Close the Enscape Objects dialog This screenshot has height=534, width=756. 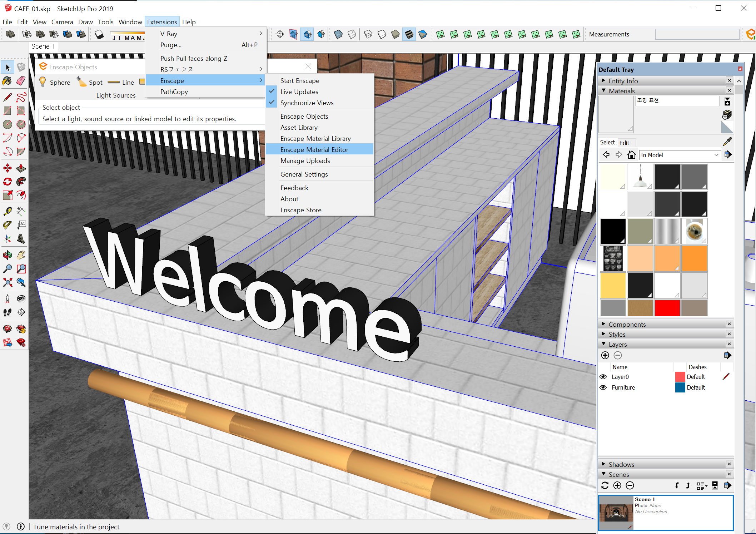[308, 66]
